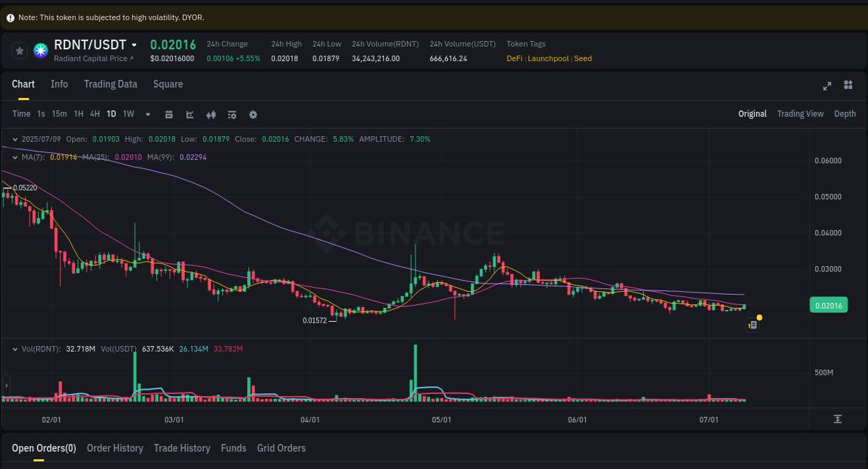Switch to the Original chart view
Image resolution: width=868 pixels, height=469 pixels.
752,113
